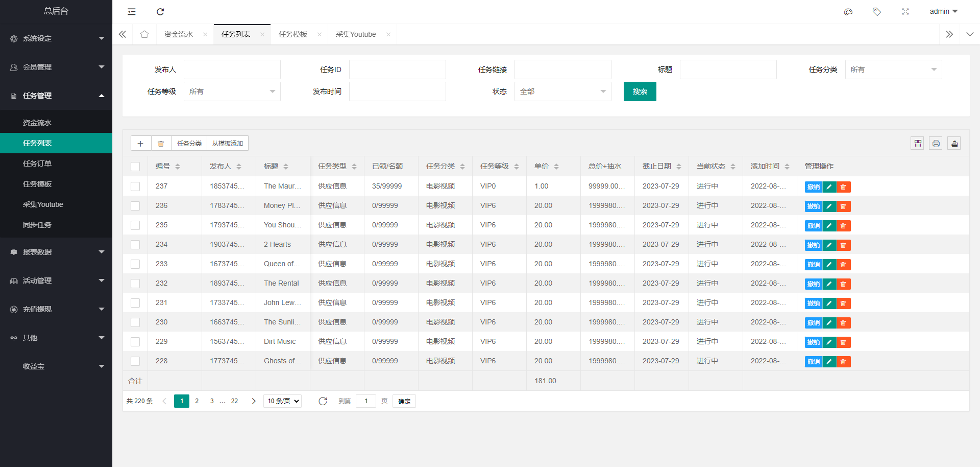The height and width of the screenshot is (467, 980).
Task: Delete task 234 with the red trash icon
Action: click(844, 245)
